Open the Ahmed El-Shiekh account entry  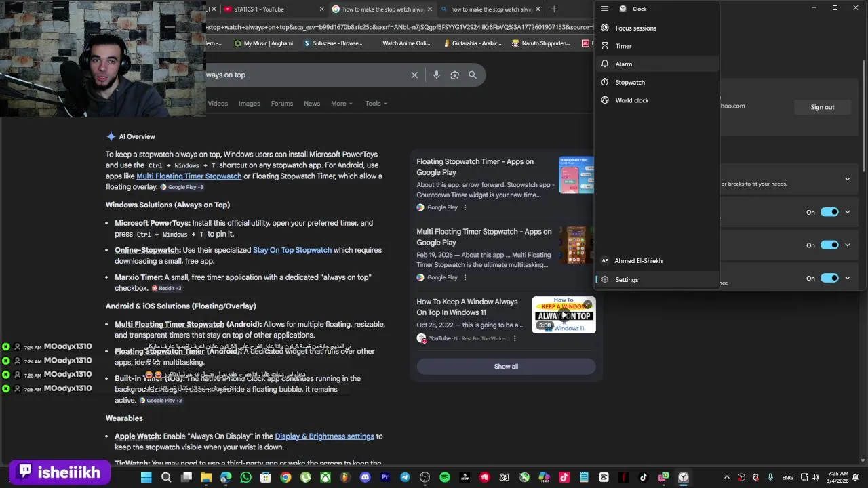click(656, 260)
